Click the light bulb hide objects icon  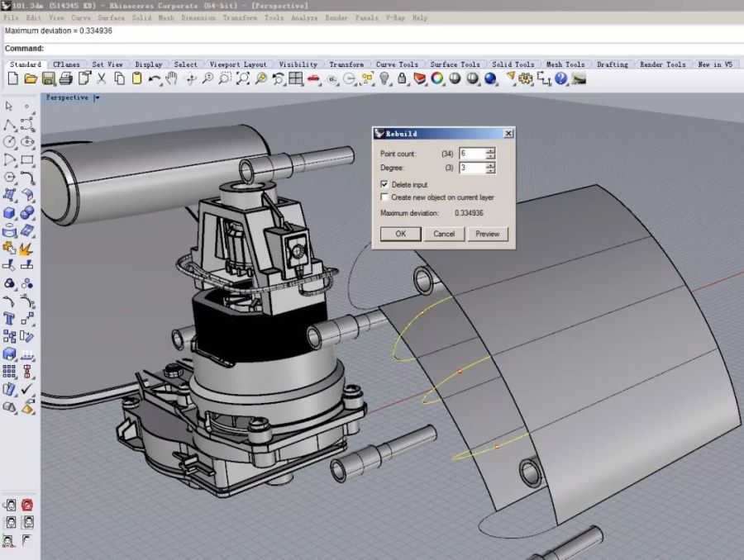tap(384, 78)
